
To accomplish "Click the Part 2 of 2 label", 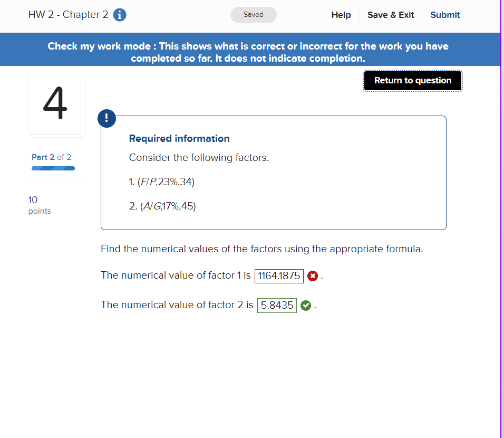I will [x=51, y=157].
